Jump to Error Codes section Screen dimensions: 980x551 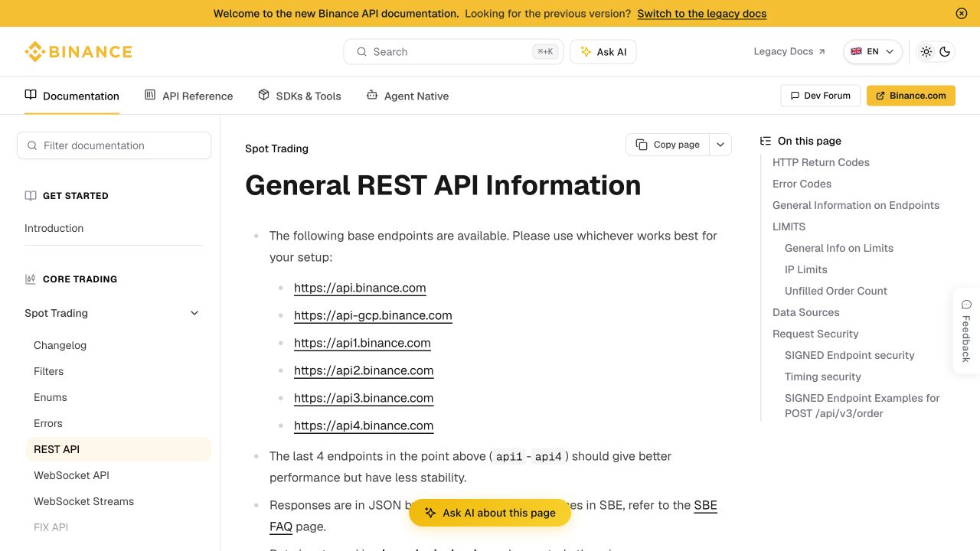802,184
